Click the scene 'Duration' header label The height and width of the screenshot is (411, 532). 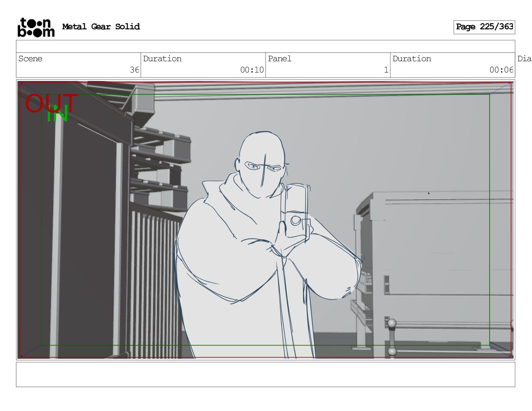click(x=162, y=59)
